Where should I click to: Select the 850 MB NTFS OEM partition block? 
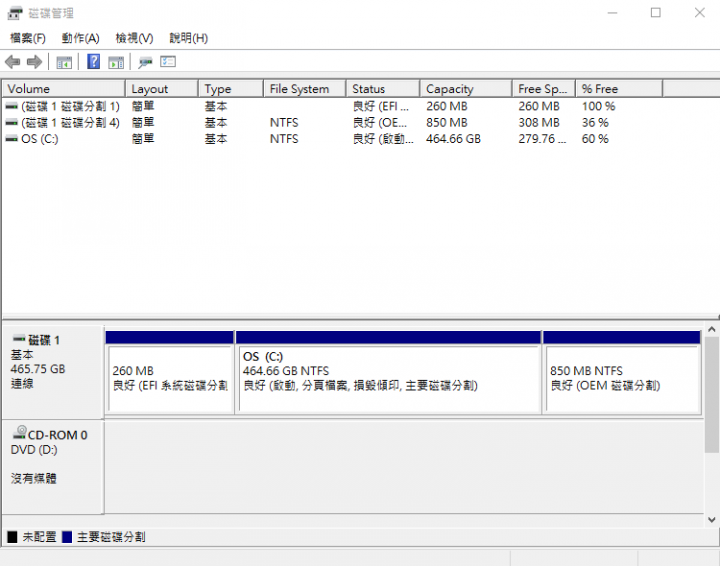click(622, 373)
